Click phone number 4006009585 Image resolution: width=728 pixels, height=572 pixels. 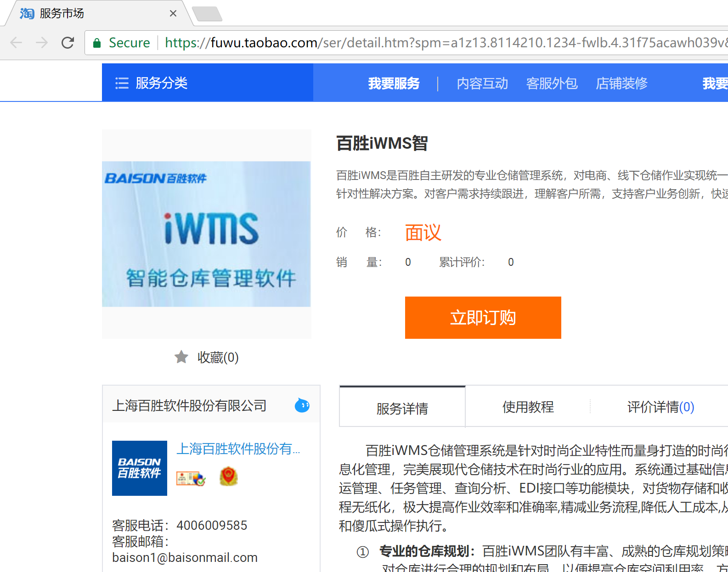click(x=212, y=525)
